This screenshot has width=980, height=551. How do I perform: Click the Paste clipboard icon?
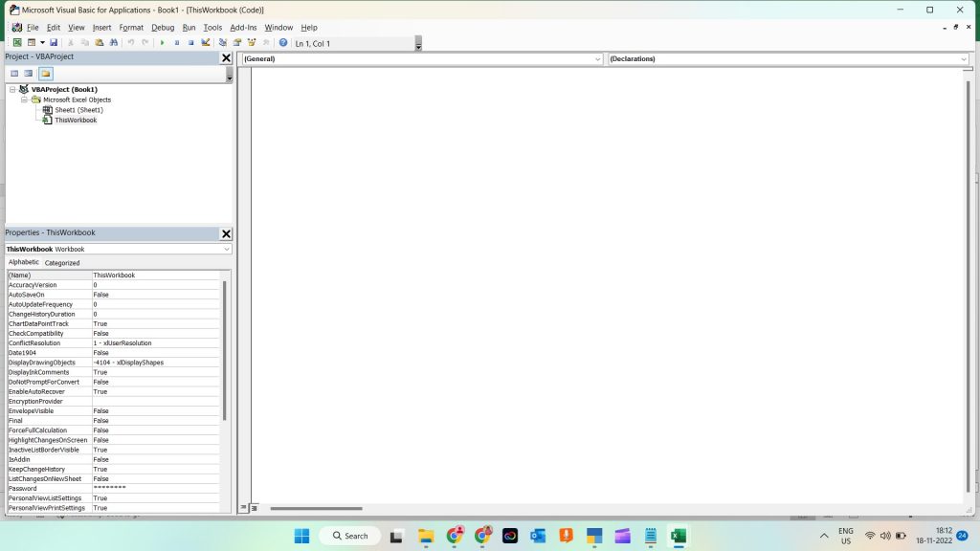click(100, 42)
